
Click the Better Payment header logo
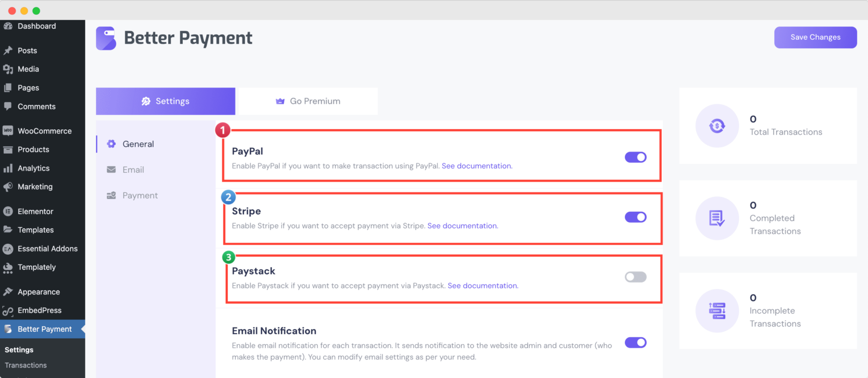click(106, 38)
